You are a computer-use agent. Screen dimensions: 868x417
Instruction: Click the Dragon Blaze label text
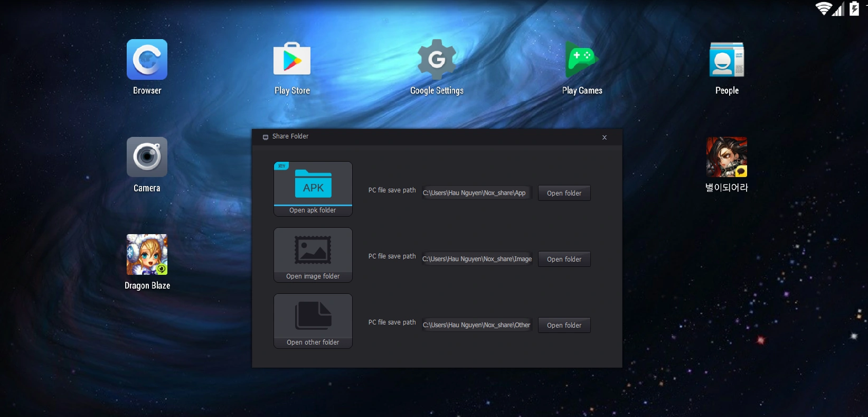(x=147, y=286)
